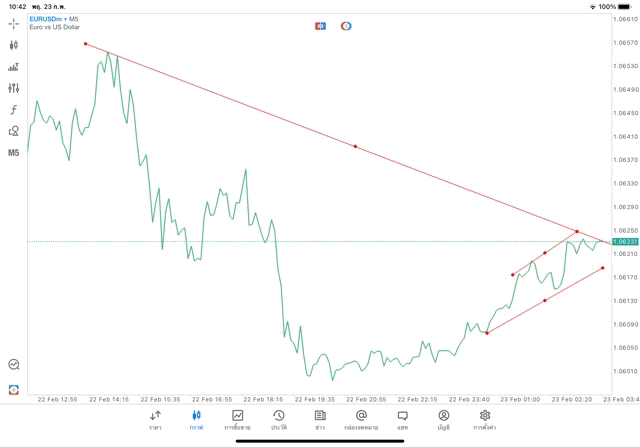Viewport: 640px width, 447px height.
Task: Tap the chart search icon in sidebar
Action: tap(13, 365)
